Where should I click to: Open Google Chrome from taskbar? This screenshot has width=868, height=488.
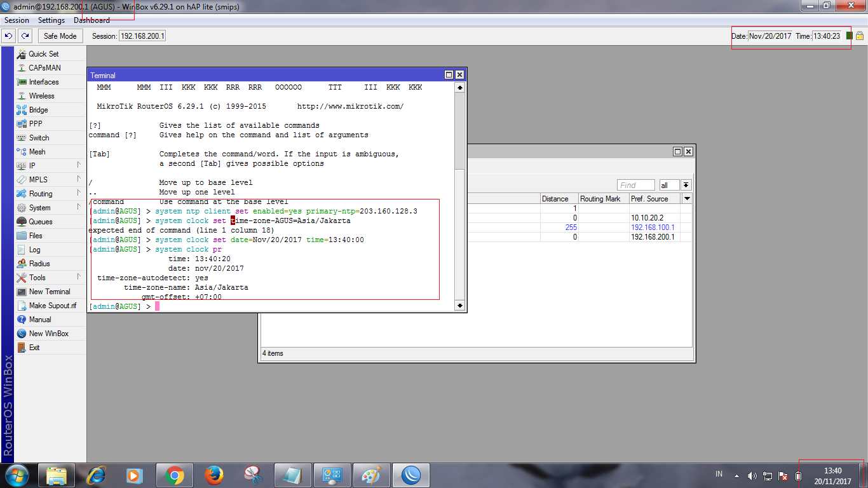174,475
